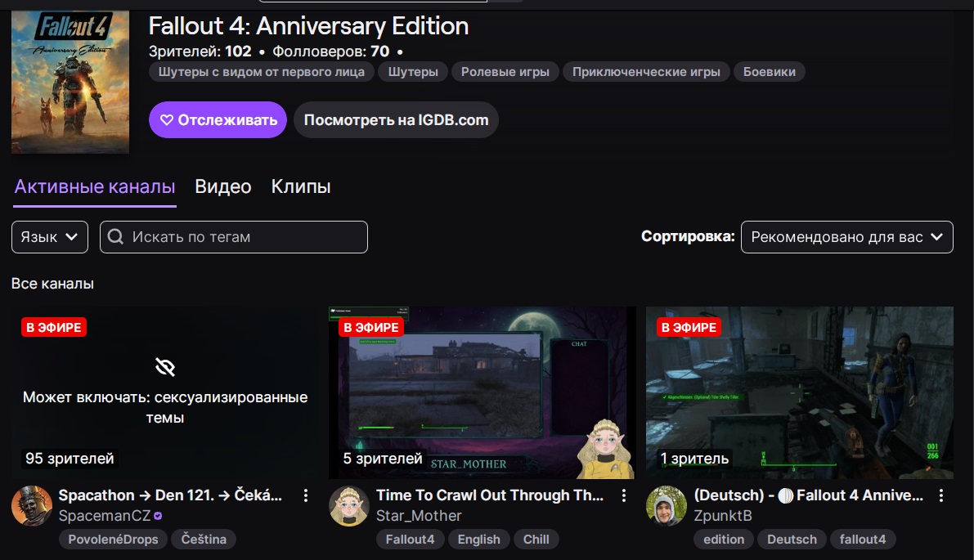The width and height of the screenshot is (974, 560).
Task: Open stream title Spacathon → Den 121
Action: point(170,495)
